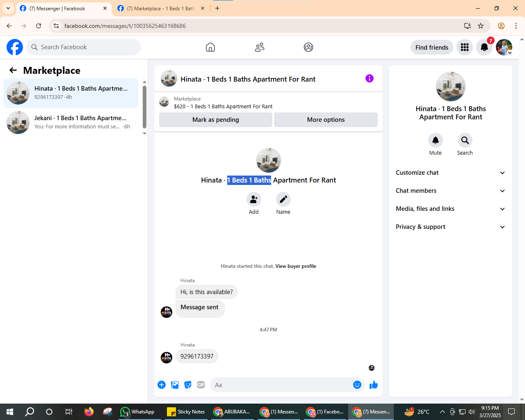Focus the Search Facebook field
This screenshot has height=420, width=525.
tap(84, 47)
